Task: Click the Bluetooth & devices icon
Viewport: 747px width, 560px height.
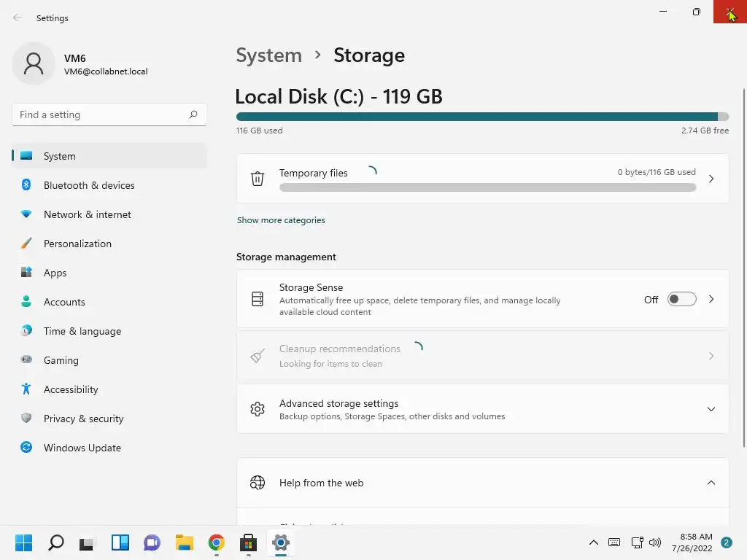Action: pos(26,185)
